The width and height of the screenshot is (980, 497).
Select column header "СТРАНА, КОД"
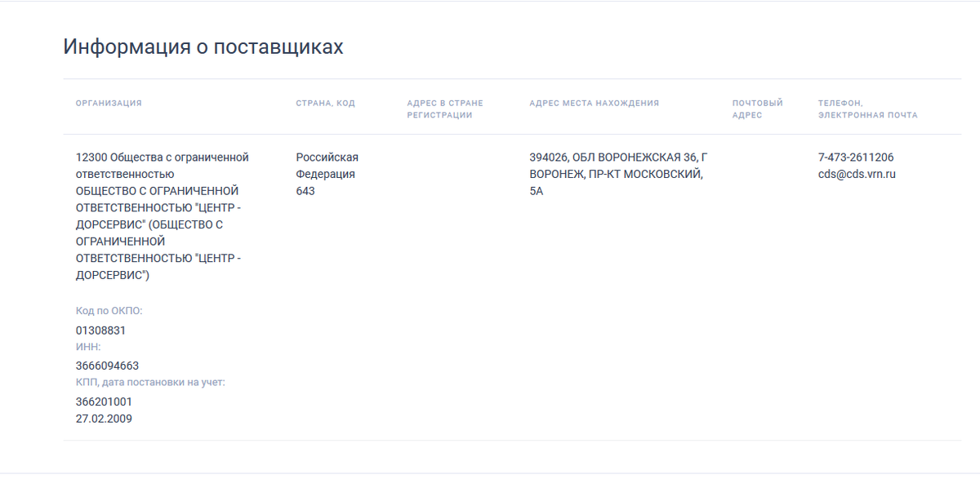click(326, 104)
